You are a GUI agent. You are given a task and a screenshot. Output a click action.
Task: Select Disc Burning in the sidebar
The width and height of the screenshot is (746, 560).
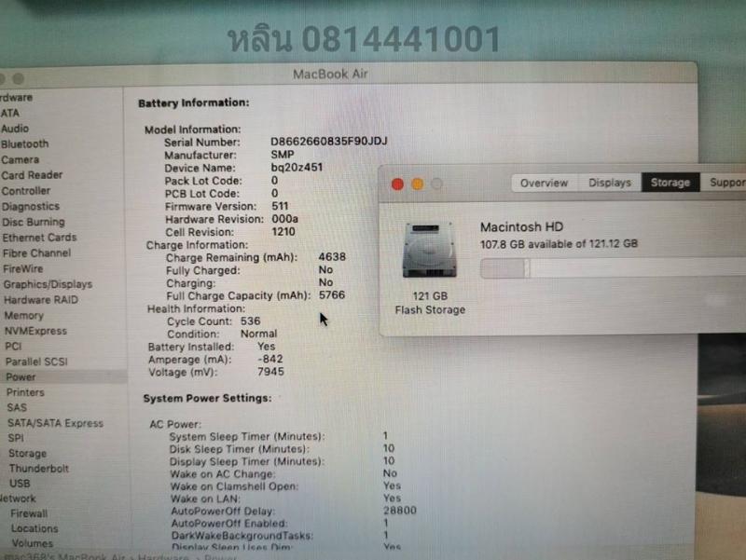[x=34, y=222]
